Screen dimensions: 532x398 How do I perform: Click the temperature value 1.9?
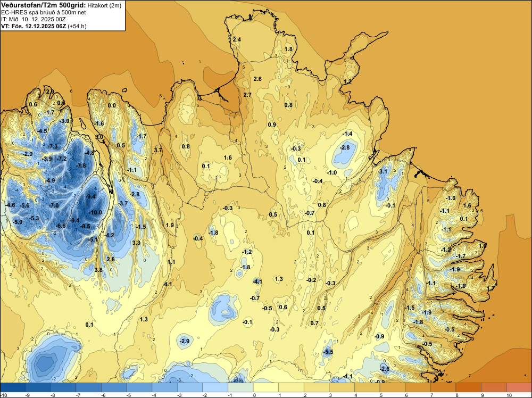coord(170,225)
